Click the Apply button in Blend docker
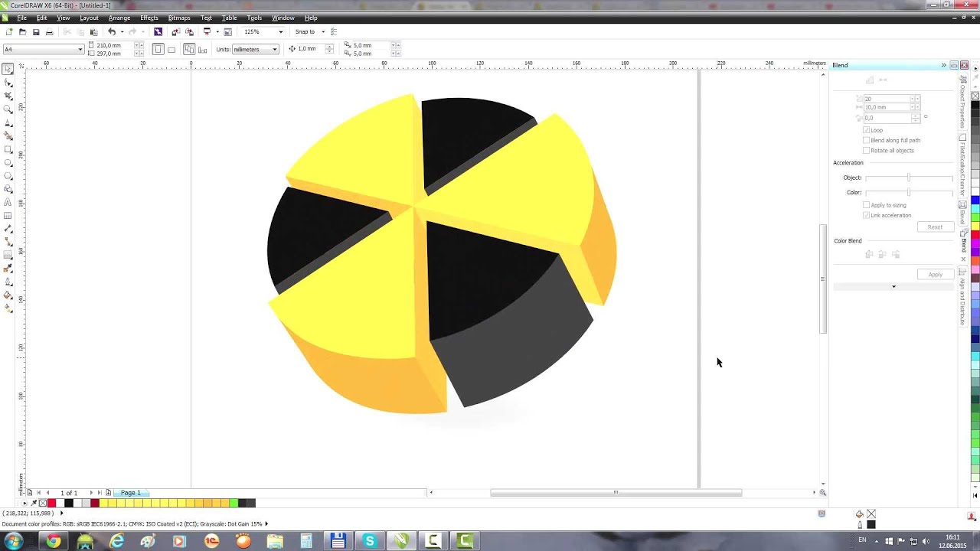The width and height of the screenshot is (980, 551). click(935, 275)
